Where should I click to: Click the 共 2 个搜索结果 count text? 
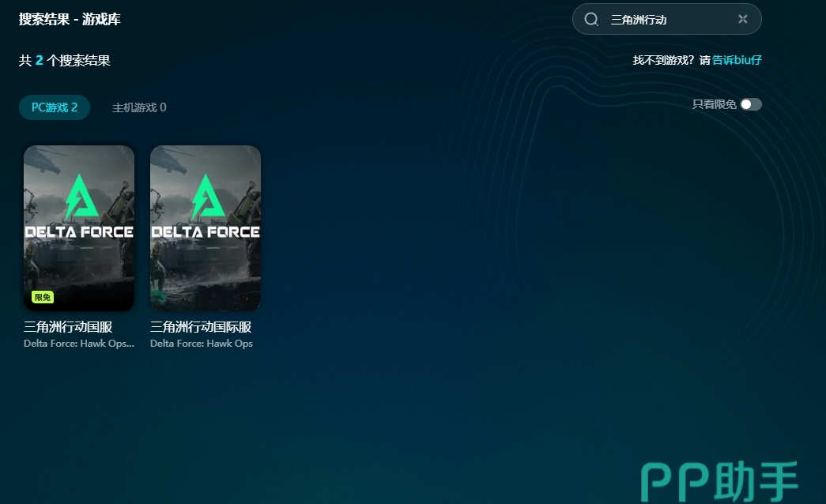(64, 61)
